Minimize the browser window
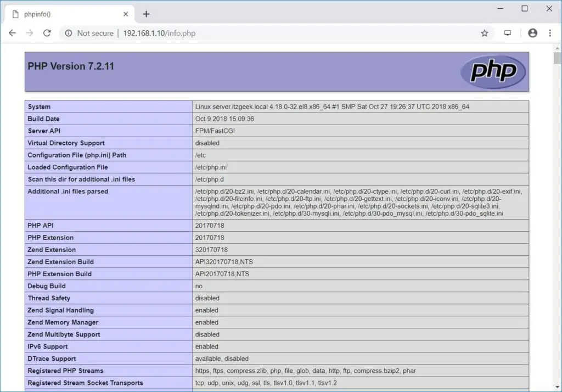 (501, 8)
